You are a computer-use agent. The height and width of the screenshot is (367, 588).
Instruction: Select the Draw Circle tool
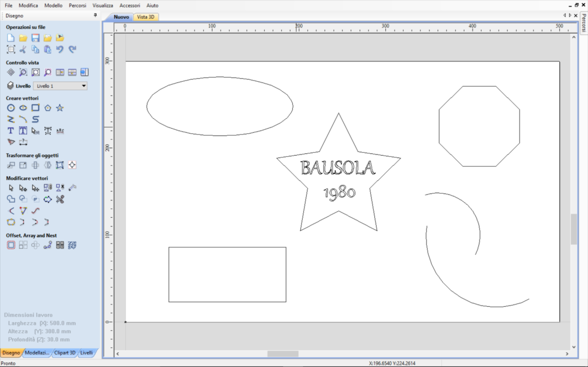[x=10, y=107]
